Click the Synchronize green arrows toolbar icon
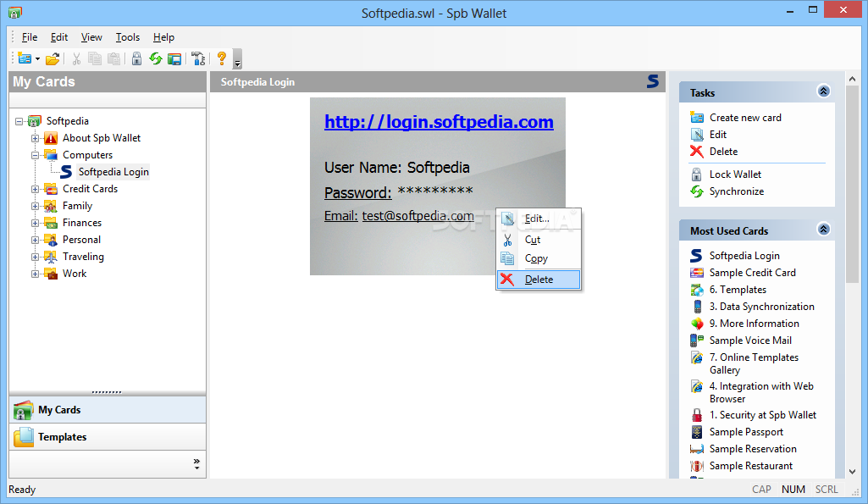Screen dimensions: 868x504 (x=156, y=58)
